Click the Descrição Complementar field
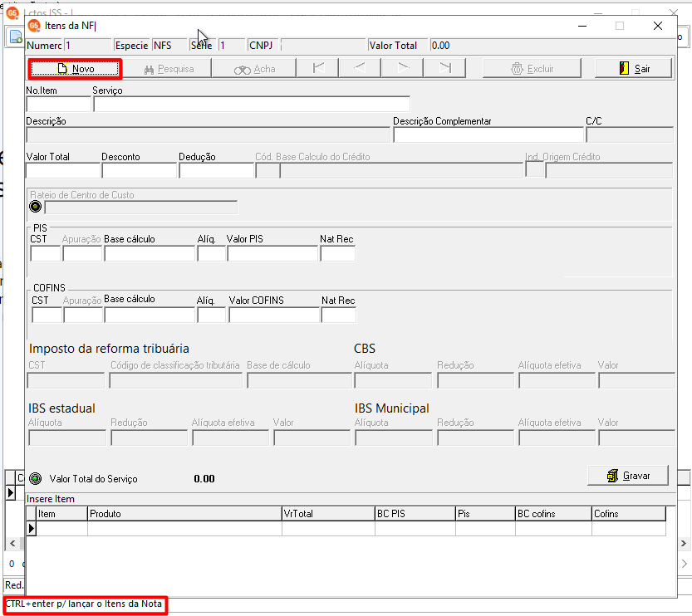 488,135
